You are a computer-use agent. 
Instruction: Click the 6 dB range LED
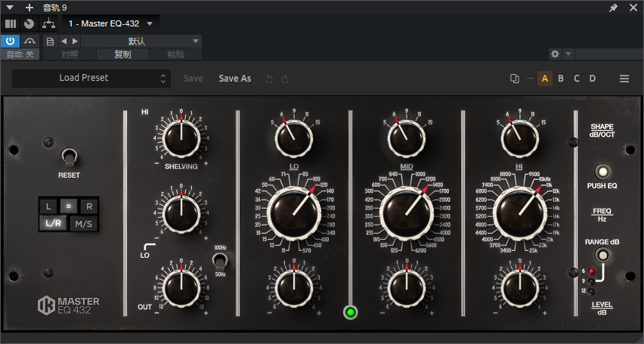click(591, 271)
